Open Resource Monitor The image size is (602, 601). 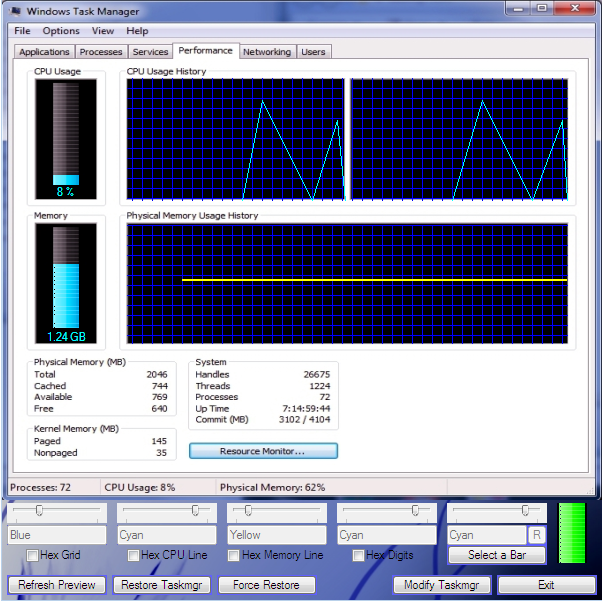263,451
